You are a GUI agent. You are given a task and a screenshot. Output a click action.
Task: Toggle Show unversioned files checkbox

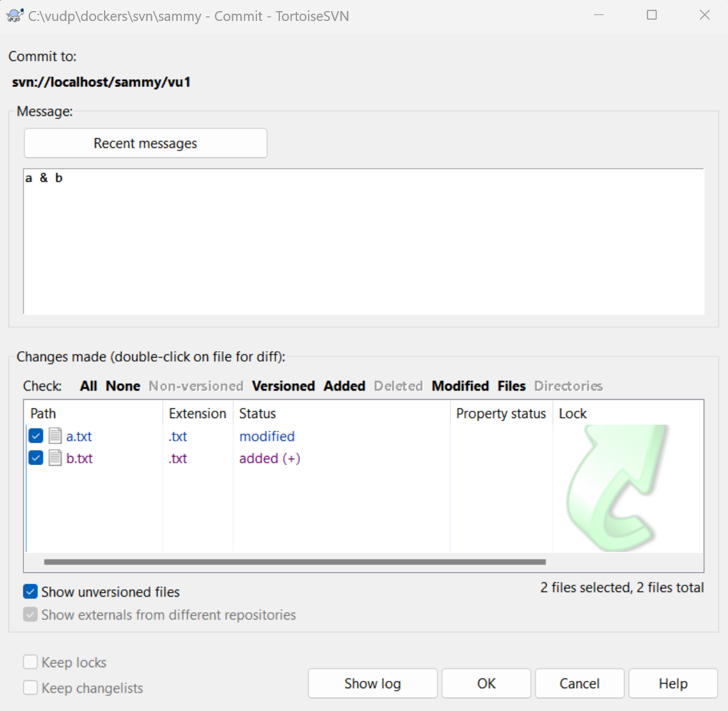click(x=30, y=592)
